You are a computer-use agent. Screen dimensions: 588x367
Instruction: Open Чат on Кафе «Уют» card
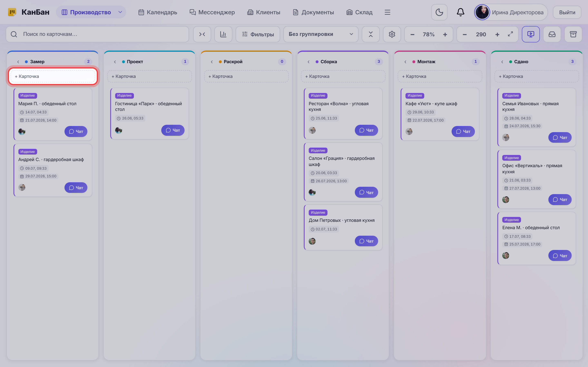pos(463,131)
